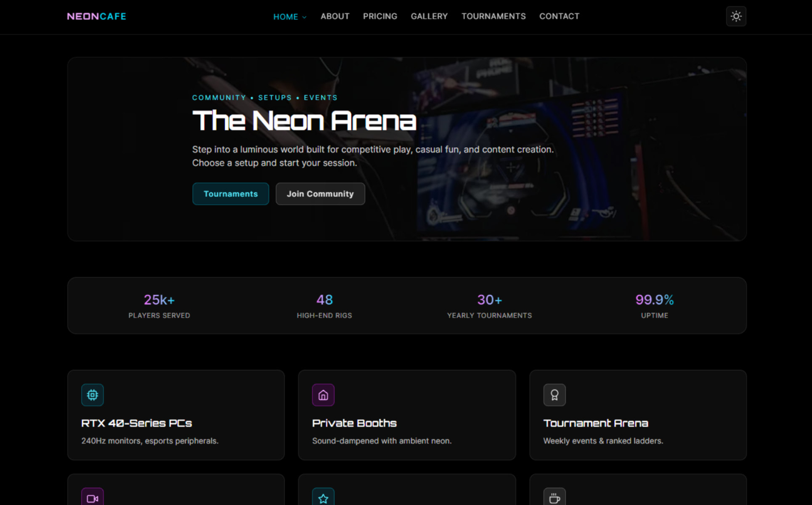Go to the About page

[335, 16]
